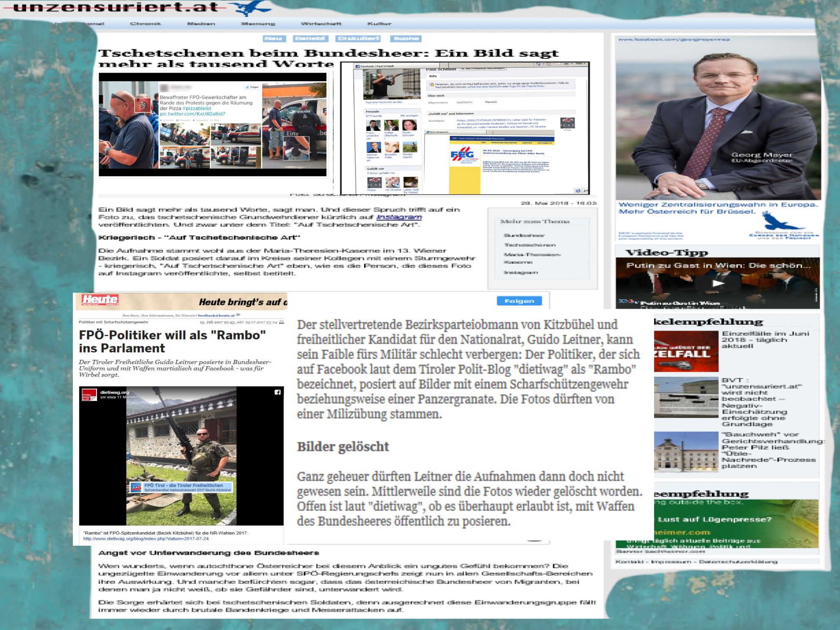Click the Facebook icon on dietiwag post
This screenshot has height=630, width=840.
coord(277,392)
